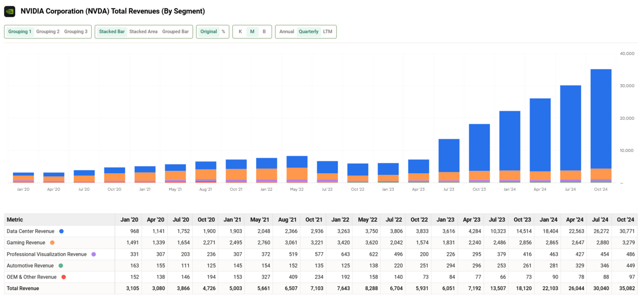Select the Automotive Revenue row label
The image size is (644, 298).
30,266
